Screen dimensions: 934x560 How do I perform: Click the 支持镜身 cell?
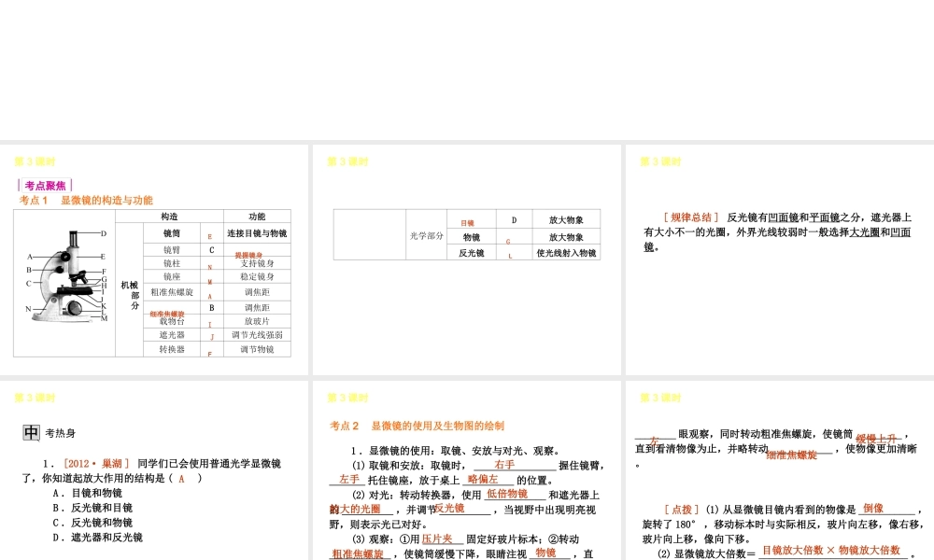258,263
